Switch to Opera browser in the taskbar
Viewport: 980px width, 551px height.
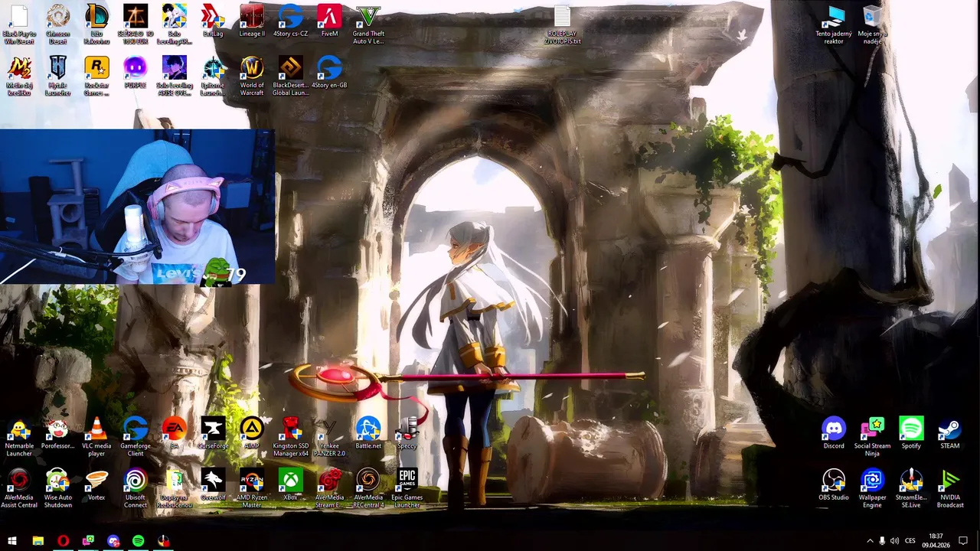[x=63, y=541]
